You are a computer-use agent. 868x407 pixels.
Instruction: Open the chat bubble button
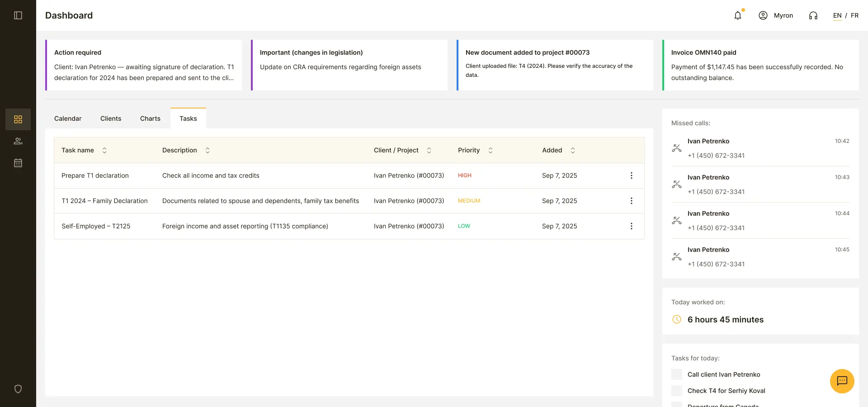(x=842, y=381)
